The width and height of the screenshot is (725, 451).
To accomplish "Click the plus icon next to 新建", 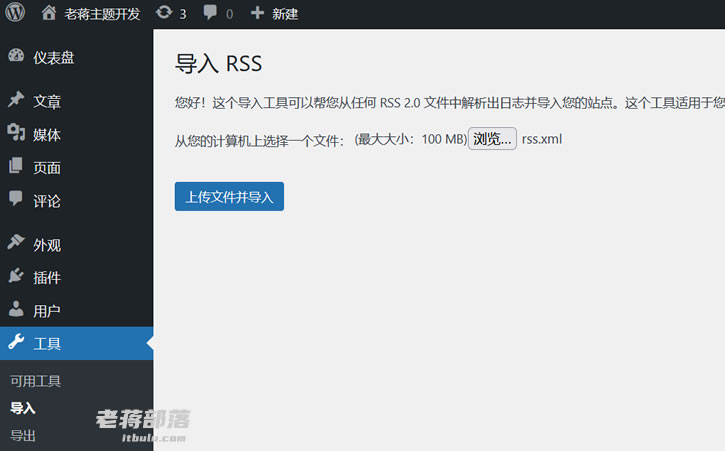I will 257,13.
